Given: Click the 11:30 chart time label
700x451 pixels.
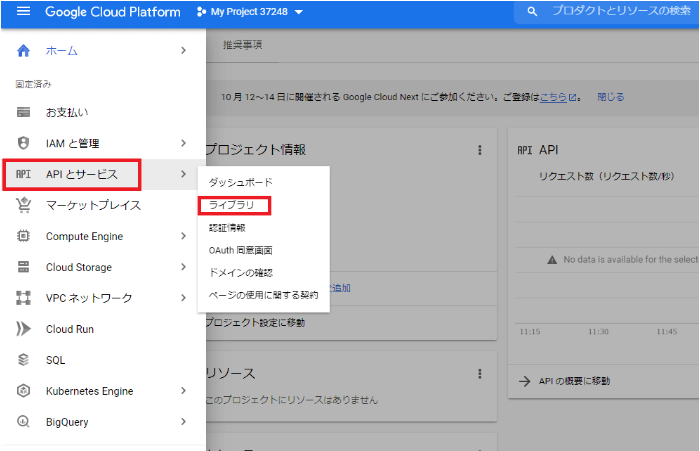Looking at the screenshot, I should tap(598, 331).
